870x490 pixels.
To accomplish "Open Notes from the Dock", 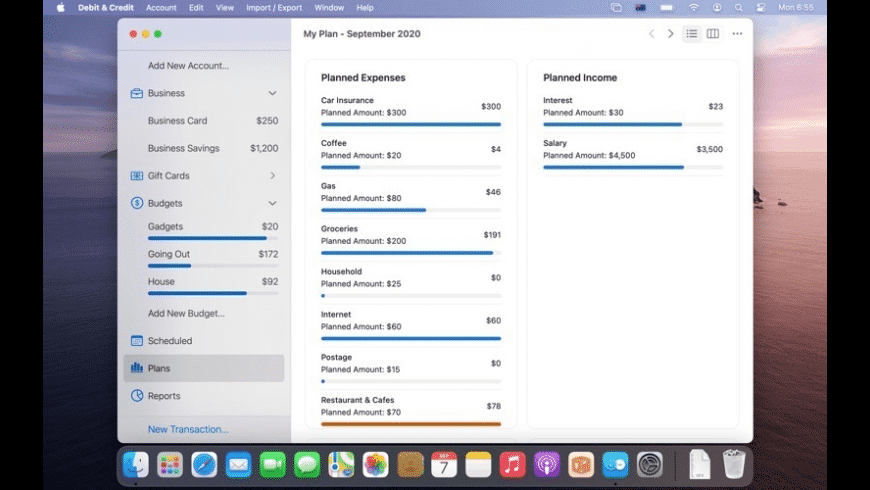I will click(478, 464).
